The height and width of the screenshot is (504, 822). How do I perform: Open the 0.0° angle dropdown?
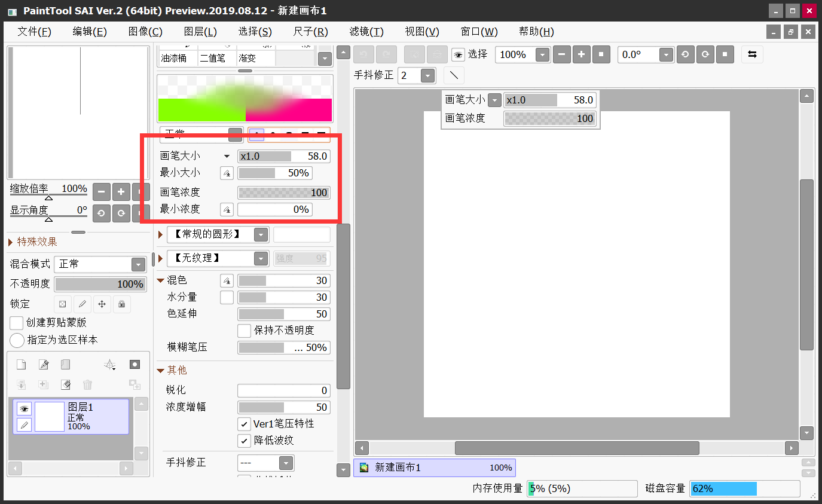pyautogui.click(x=667, y=54)
